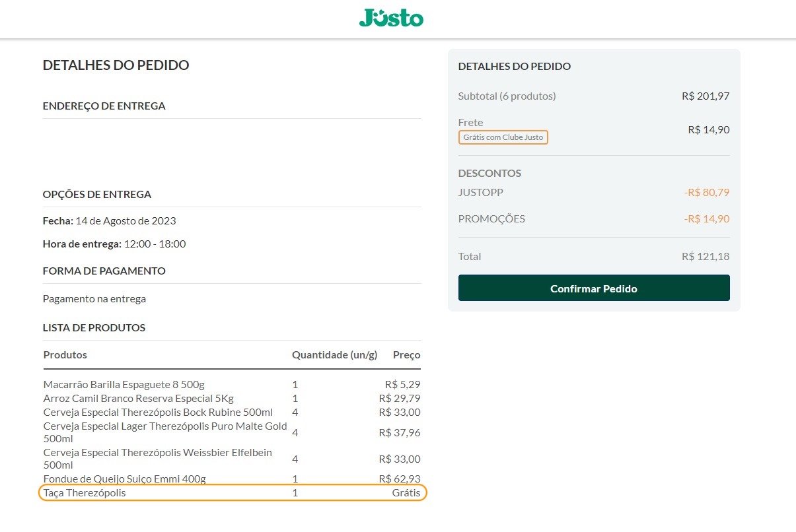Click the DESCONTOS heading

pos(489,173)
